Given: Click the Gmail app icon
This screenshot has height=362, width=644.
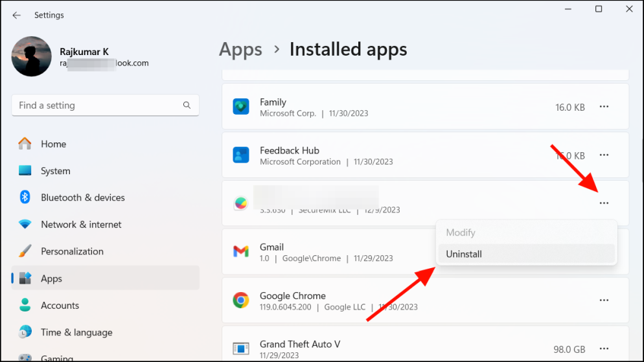Looking at the screenshot, I should pos(241,252).
